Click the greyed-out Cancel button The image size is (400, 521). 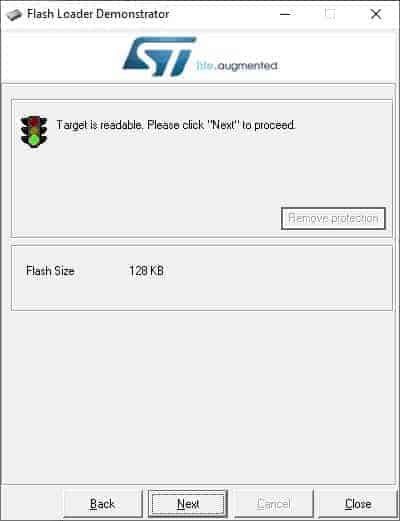[273, 503]
